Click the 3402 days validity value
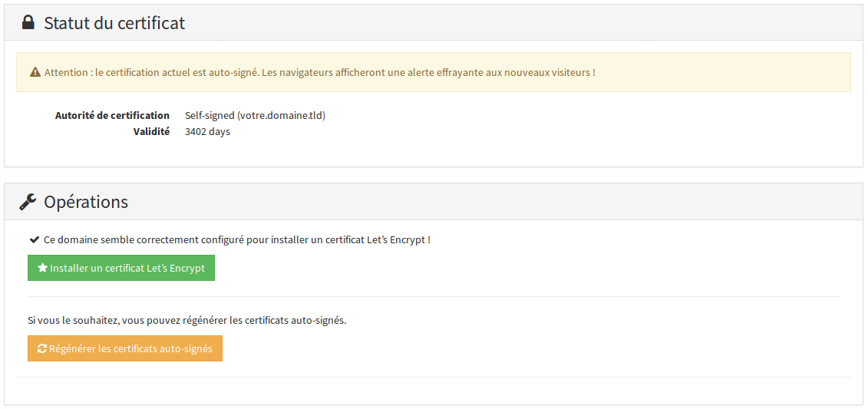Screen dimensions: 868x409 pyautogui.click(x=207, y=132)
